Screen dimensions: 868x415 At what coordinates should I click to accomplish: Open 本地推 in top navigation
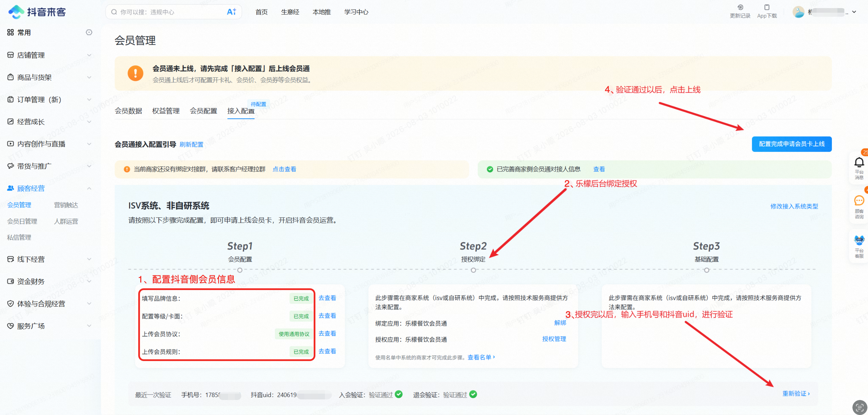click(322, 12)
